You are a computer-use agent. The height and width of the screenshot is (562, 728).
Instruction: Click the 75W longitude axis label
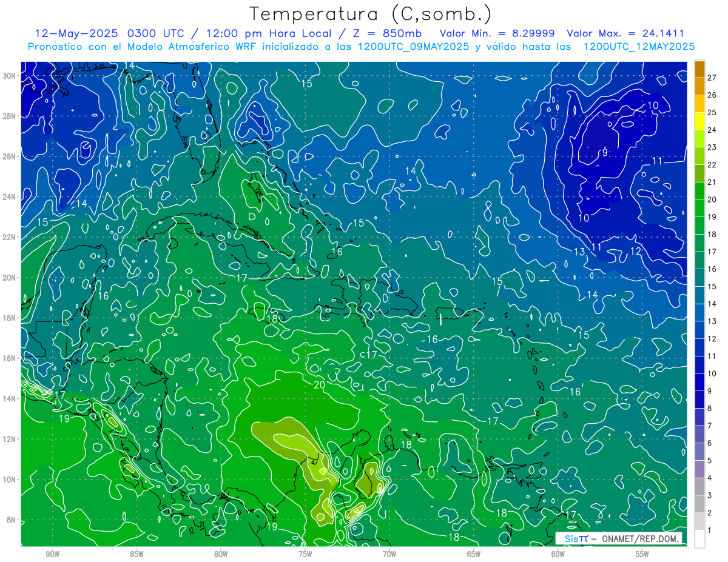pos(305,554)
